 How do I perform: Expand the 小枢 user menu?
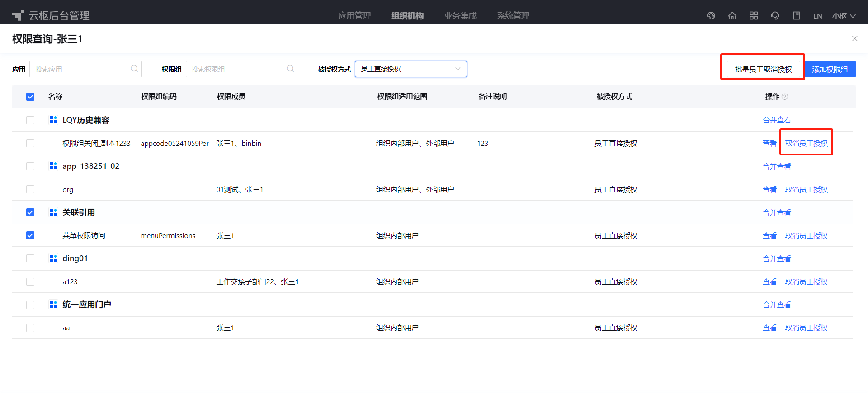tap(844, 16)
